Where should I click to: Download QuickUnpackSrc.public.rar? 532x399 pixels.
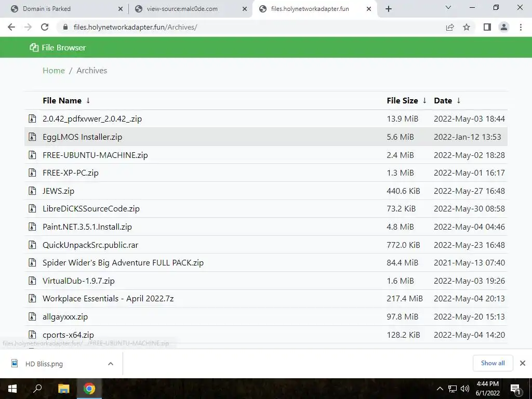coord(90,245)
